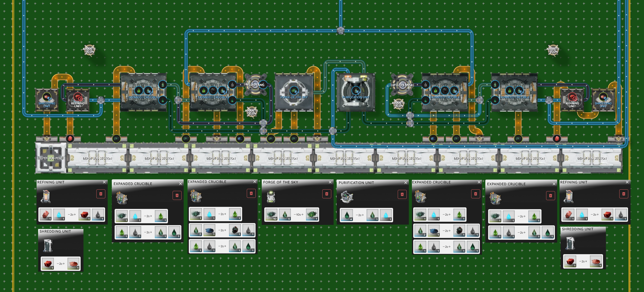644x292 pixels.
Task: Select the right Refining Unit building
Action: (572, 100)
